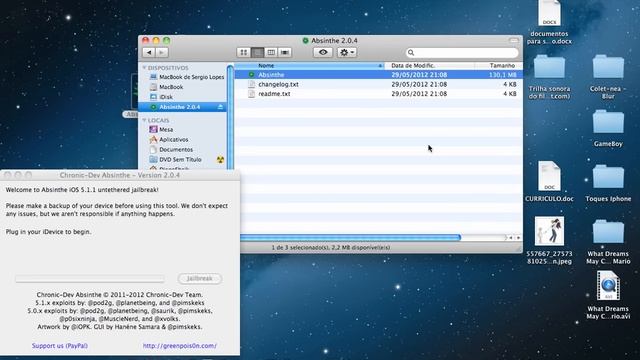The image size is (640, 360).
Task: Select the GameBoy desktop folder
Action: pos(608,128)
